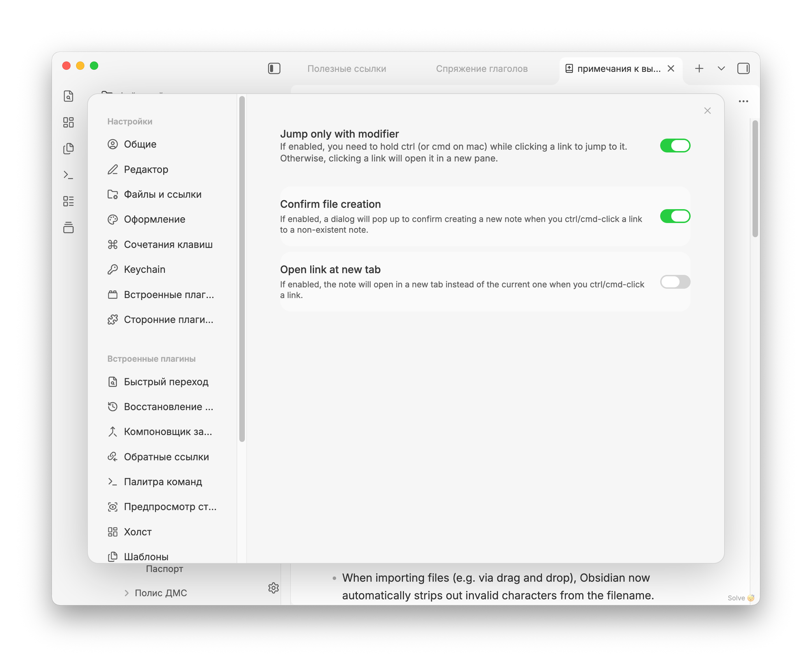
Task: Toggle left sidebar collapse icon
Action: click(274, 69)
